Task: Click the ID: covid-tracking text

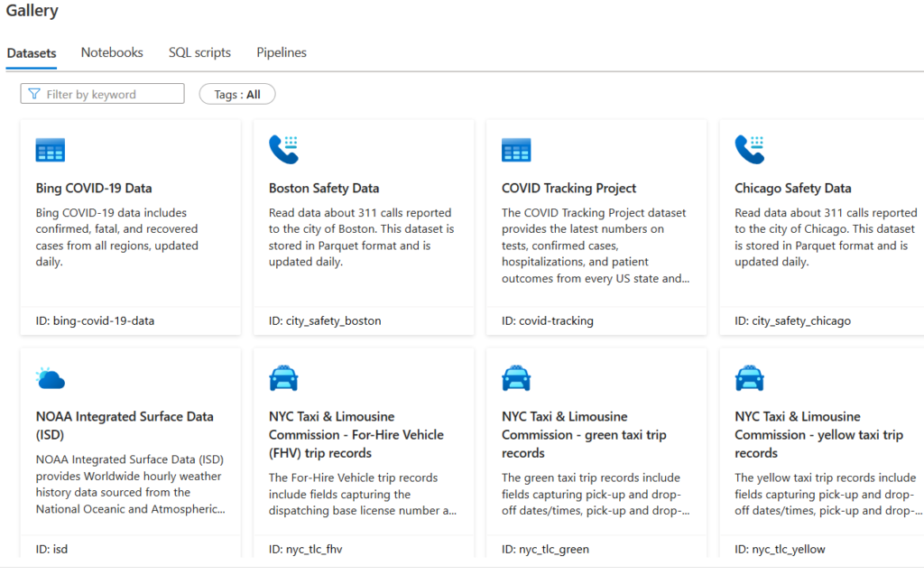Action: [x=548, y=320]
